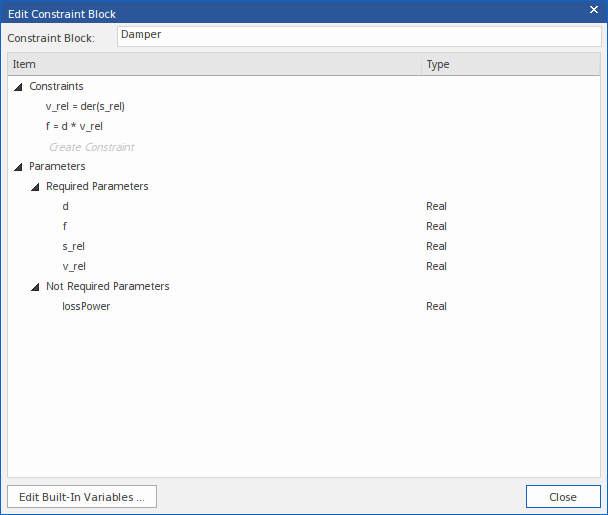Screen dimensions: 608x515
Task: Collapse the Required Parameters group
Action: tap(35, 187)
